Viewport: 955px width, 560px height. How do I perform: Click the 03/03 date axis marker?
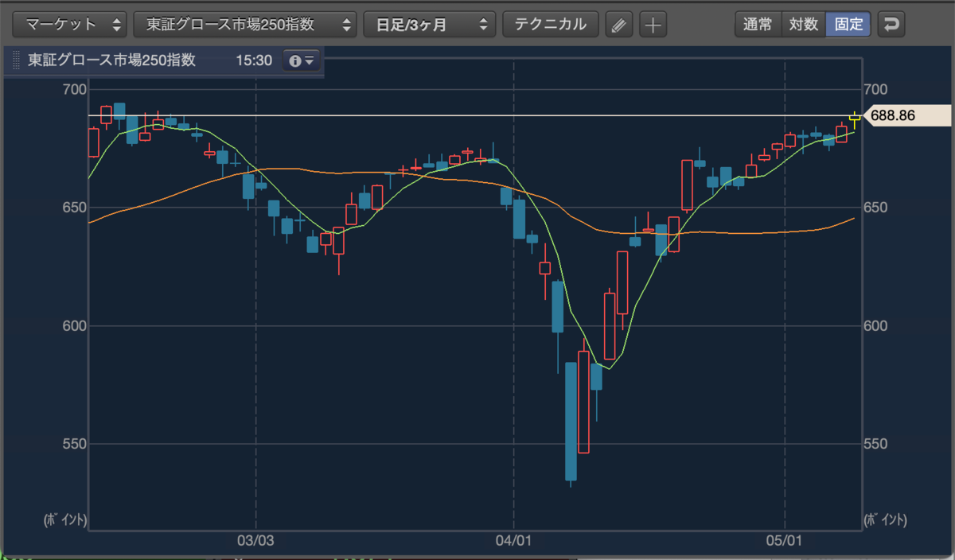[256, 540]
